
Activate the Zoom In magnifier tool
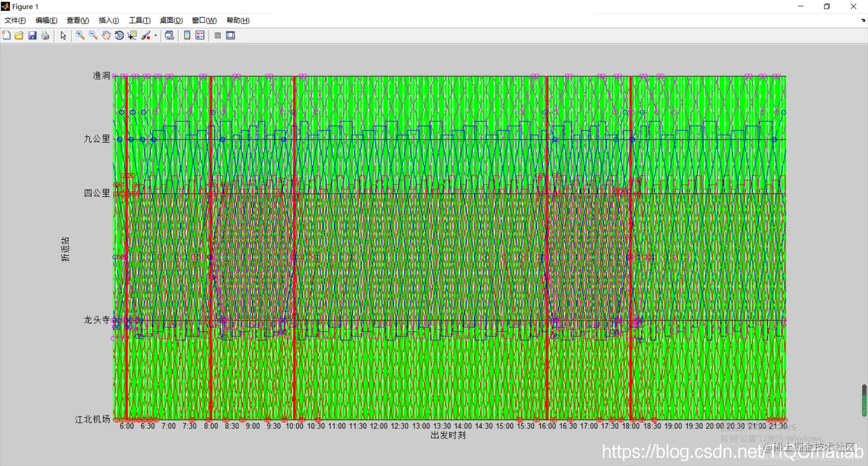pyautogui.click(x=80, y=36)
